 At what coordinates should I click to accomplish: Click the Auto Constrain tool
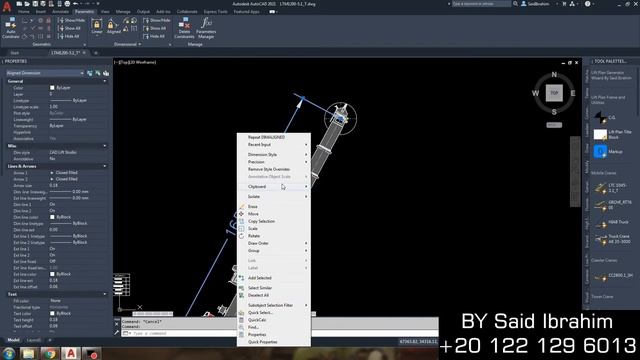point(11,28)
